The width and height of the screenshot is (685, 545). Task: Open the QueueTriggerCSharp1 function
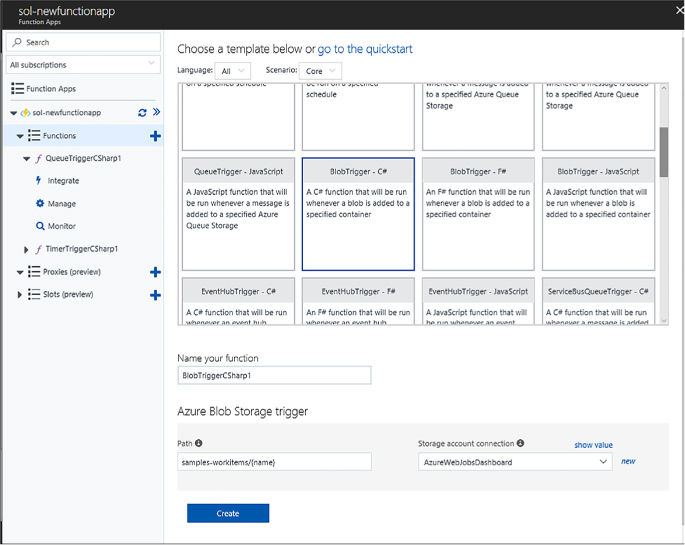coord(83,158)
